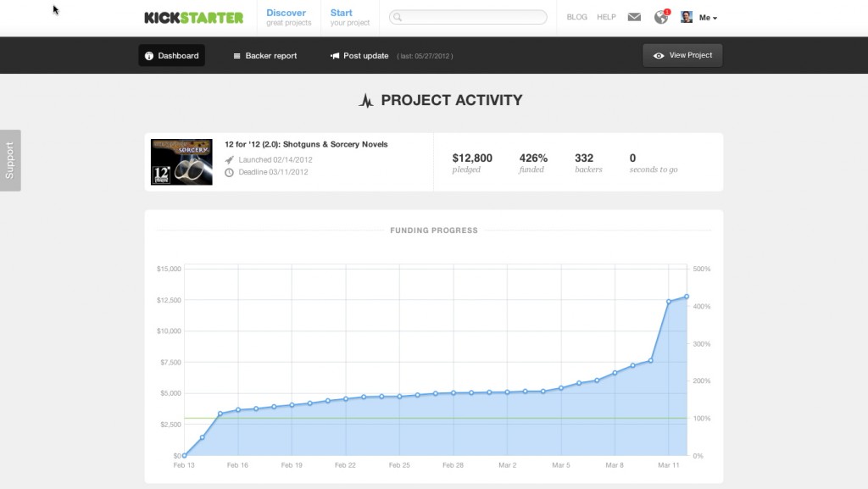Click the FUNDING PROGRESS heading
This screenshot has width=868, height=489.
point(434,231)
